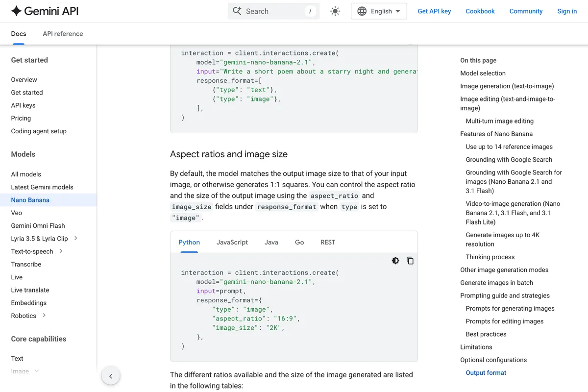Open All models in the sidebar
The height and width of the screenshot is (392, 588).
pyautogui.click(x=26, y=174)
